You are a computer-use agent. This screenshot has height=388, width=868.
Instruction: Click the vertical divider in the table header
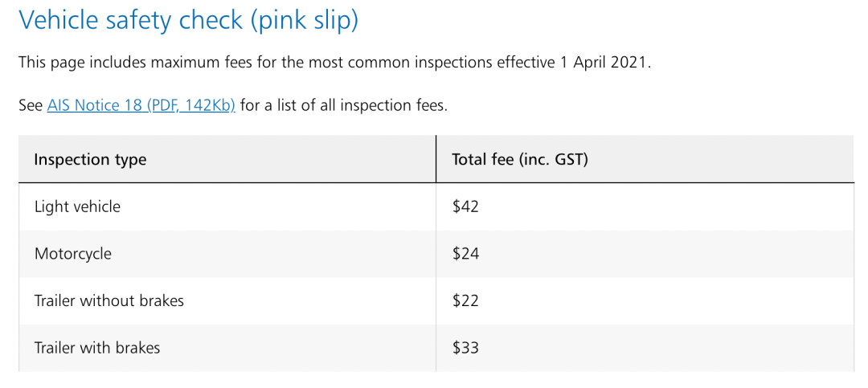click(436, 159)
